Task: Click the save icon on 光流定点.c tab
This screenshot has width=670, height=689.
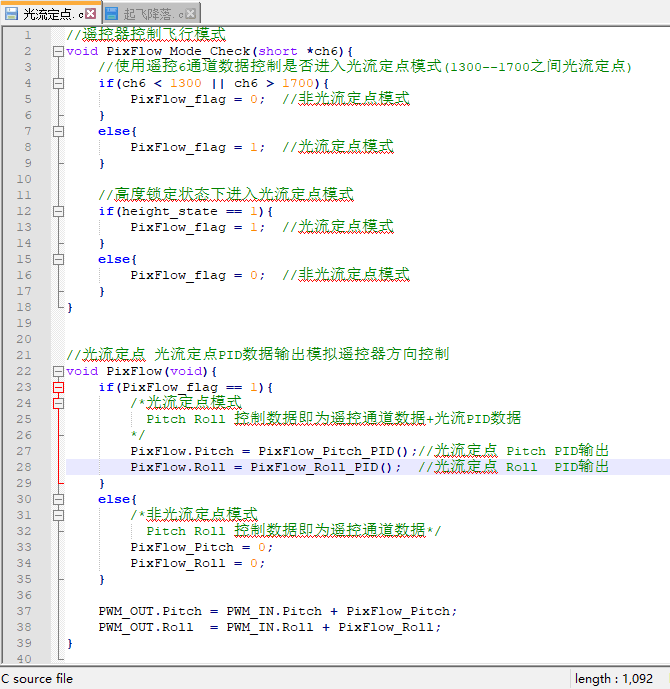Action: (x=11, y=14)
